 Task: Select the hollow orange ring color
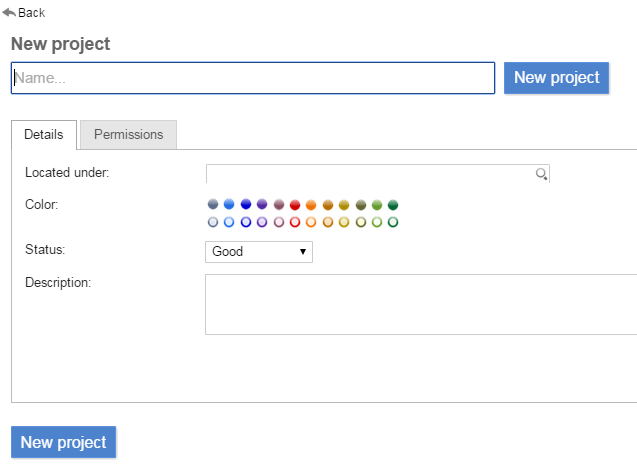(311, 222)
